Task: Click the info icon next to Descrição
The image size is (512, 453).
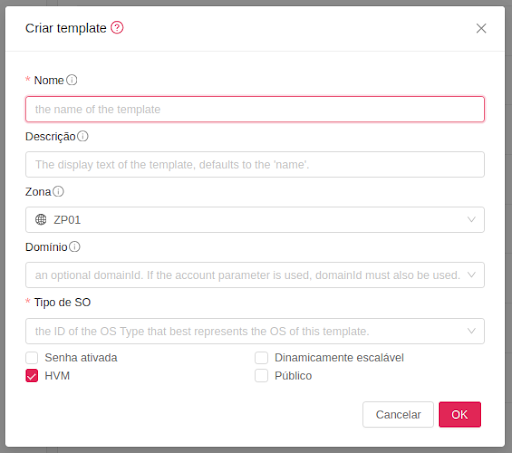Action: (83, 136)
